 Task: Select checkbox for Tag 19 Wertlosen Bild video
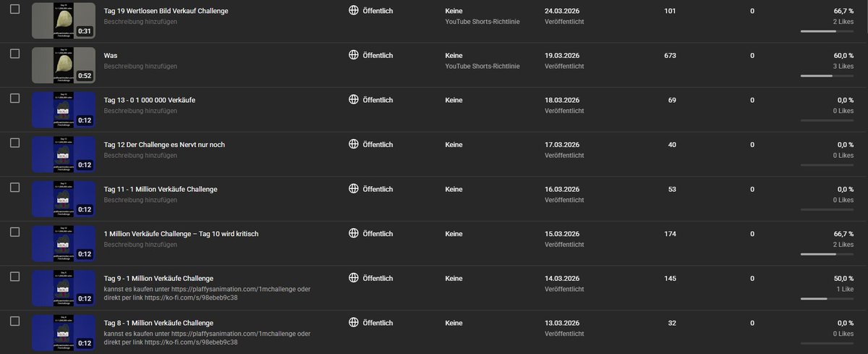(14, 9)
